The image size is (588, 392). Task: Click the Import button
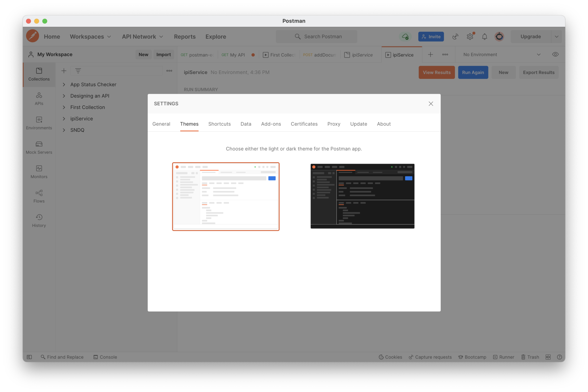(x=163, y=54)
